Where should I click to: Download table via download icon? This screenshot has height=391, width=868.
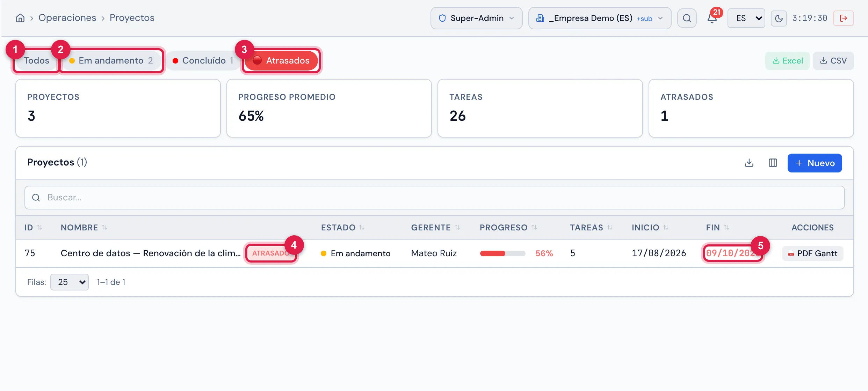pyautogui.click(x=749, y=163)
